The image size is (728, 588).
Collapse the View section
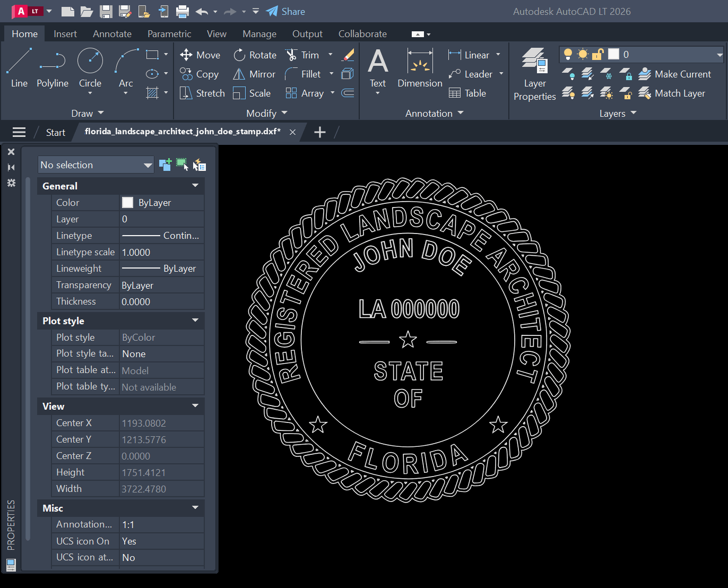[x=195, y=406]
